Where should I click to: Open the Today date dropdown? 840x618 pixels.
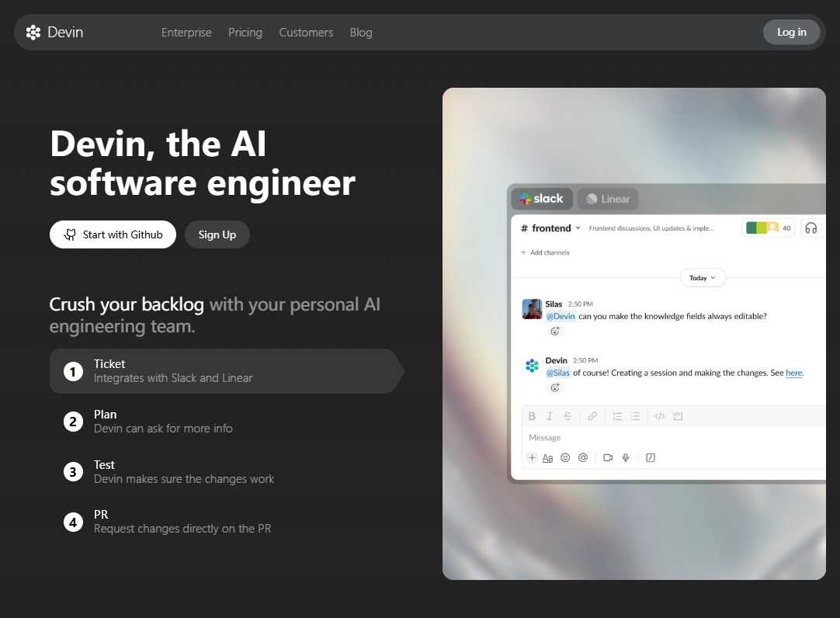click(x=703, y=278)
